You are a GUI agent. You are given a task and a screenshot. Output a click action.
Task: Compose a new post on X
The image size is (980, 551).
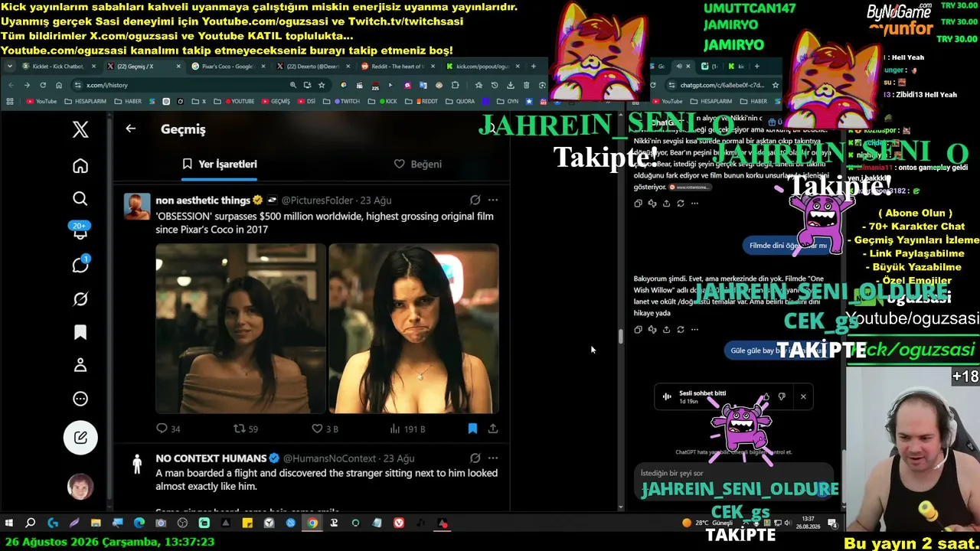[80, 438]
